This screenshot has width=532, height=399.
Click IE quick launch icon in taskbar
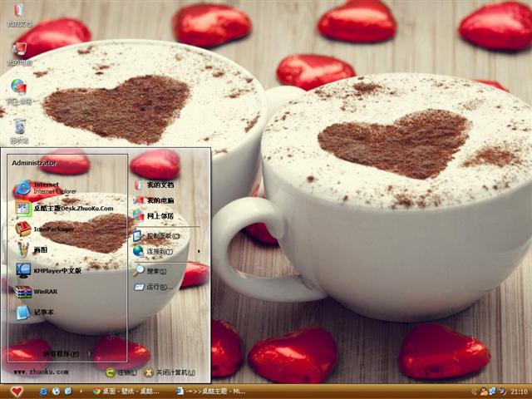click(x=43, y=392)
